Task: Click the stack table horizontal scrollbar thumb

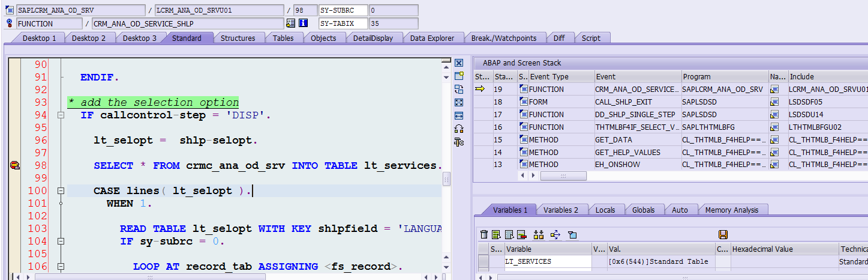Action: (562, 175)
